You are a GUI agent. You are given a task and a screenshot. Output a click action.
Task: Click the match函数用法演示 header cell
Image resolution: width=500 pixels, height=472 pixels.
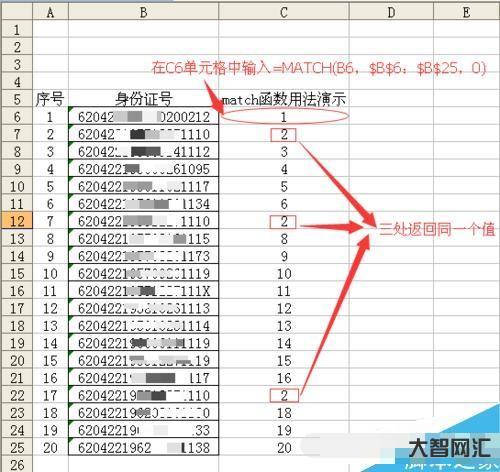pos(284,99)
